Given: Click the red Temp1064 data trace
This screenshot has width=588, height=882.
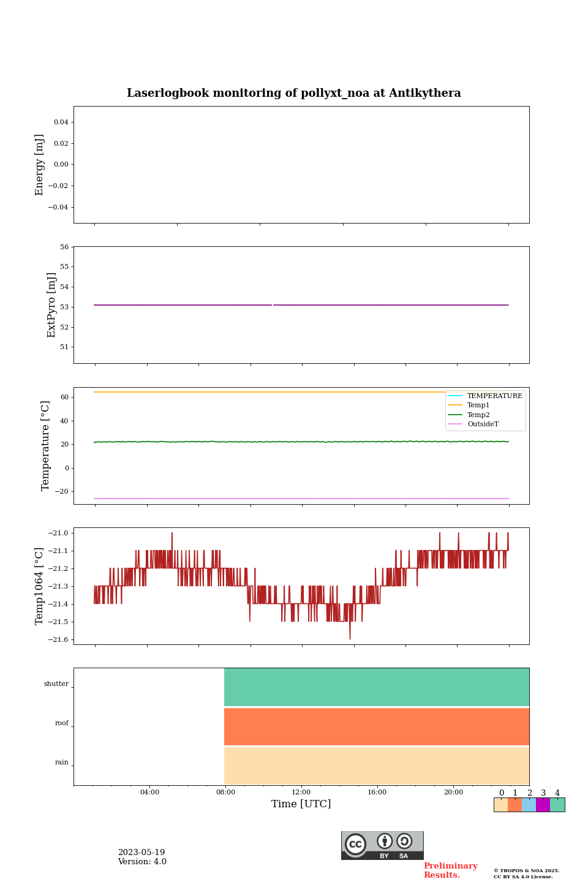Looking at the screenshot, I should (301, 586).
